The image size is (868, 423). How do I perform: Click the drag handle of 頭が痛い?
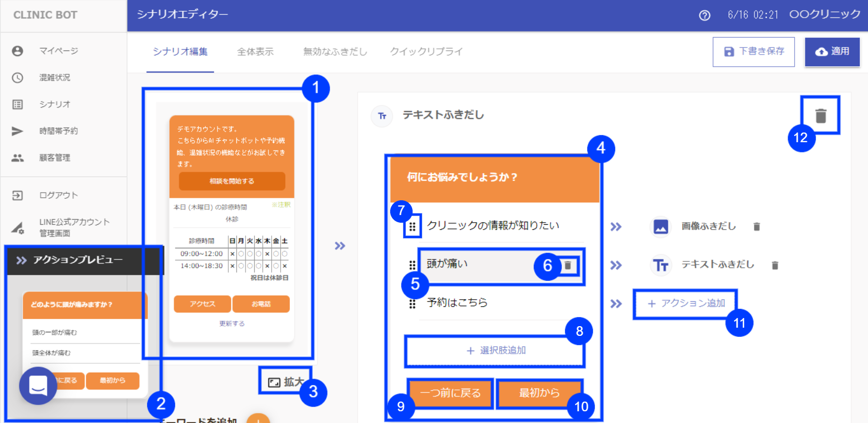click(x=413, y=265)
